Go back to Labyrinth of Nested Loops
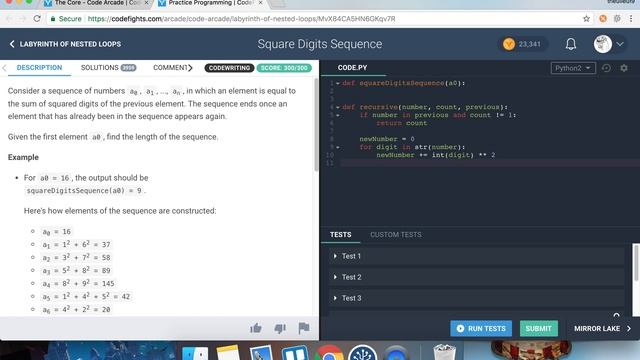640x360 pixels. click(65, 44)
